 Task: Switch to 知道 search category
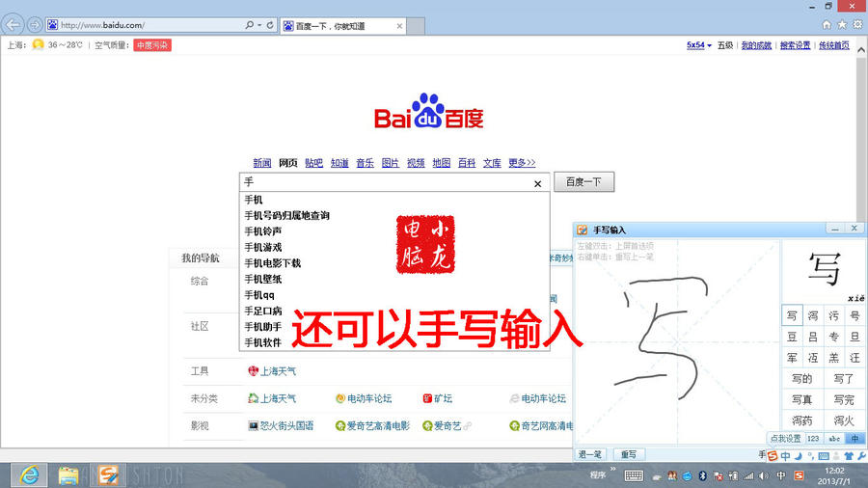pyautogui.click(x=339, y=163)
